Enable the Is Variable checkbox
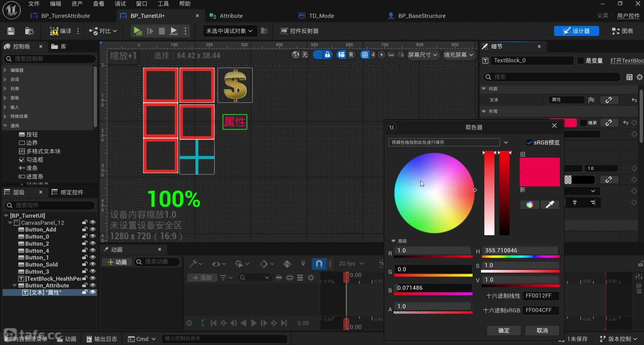Screen dimensions: 644x345 [x=581, y=60]
